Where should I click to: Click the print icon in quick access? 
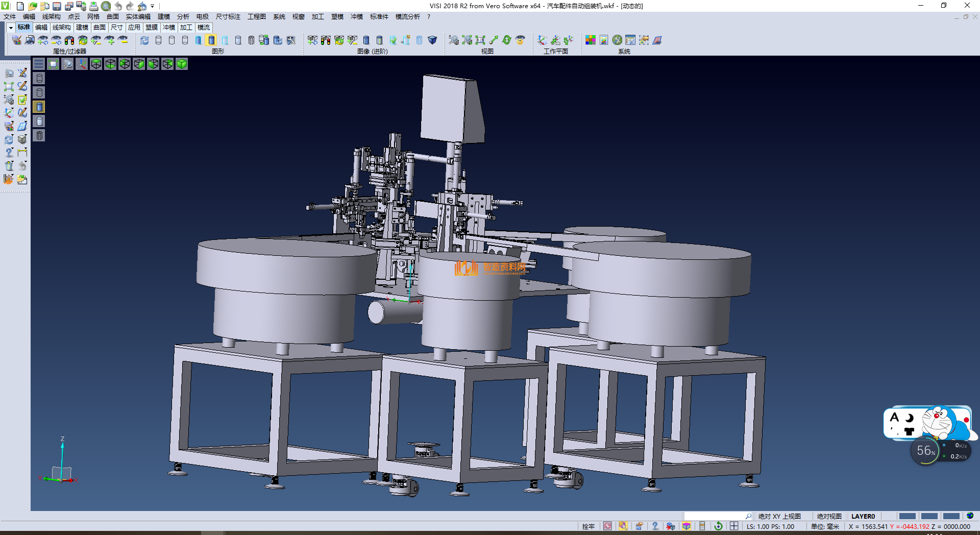(x=93, y=6)
